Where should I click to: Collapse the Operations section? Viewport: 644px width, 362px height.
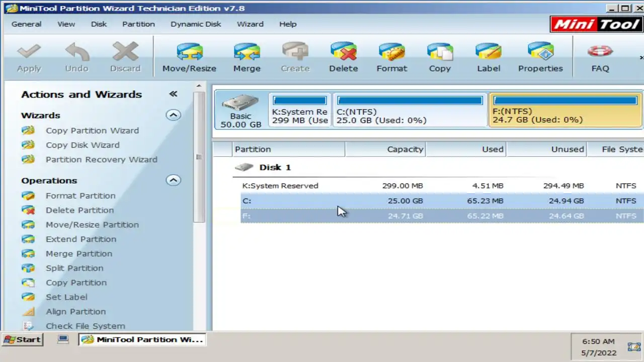pyautogui.click(x=173, y=180)
